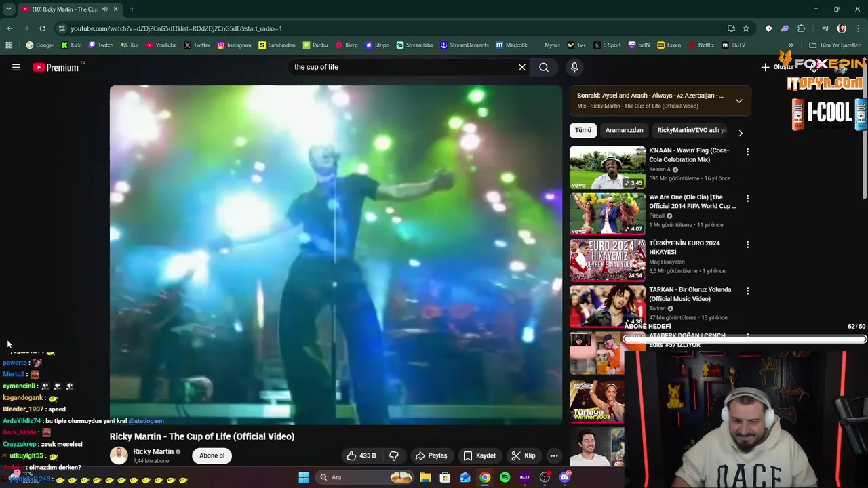The height and width of the screenshot is (488, 868).
Task: Reload the page in Chrome
Action: (42, 28)
